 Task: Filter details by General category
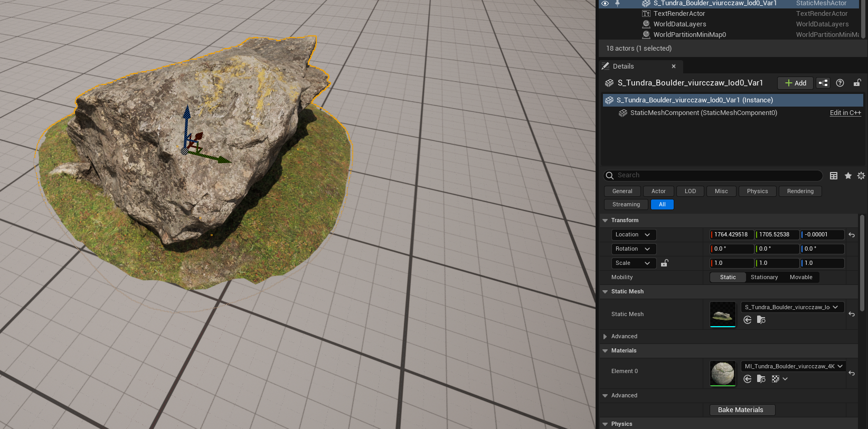(x=622, y=192)
